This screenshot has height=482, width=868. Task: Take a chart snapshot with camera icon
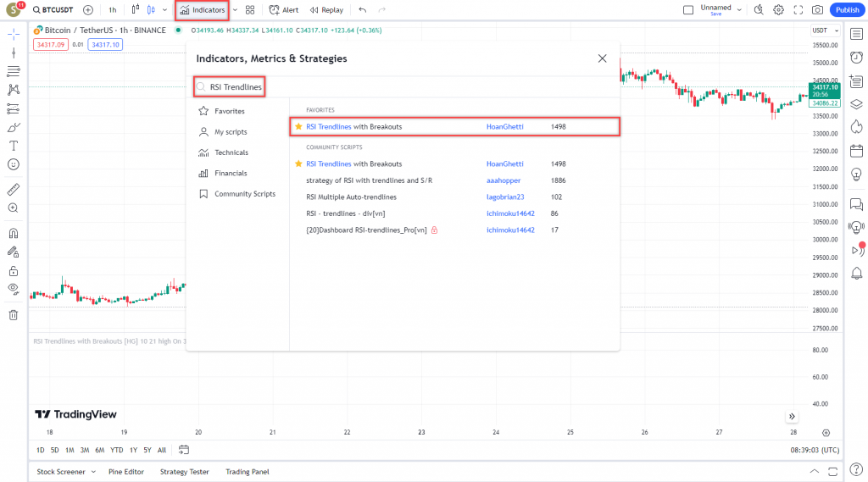pos(817,10)
